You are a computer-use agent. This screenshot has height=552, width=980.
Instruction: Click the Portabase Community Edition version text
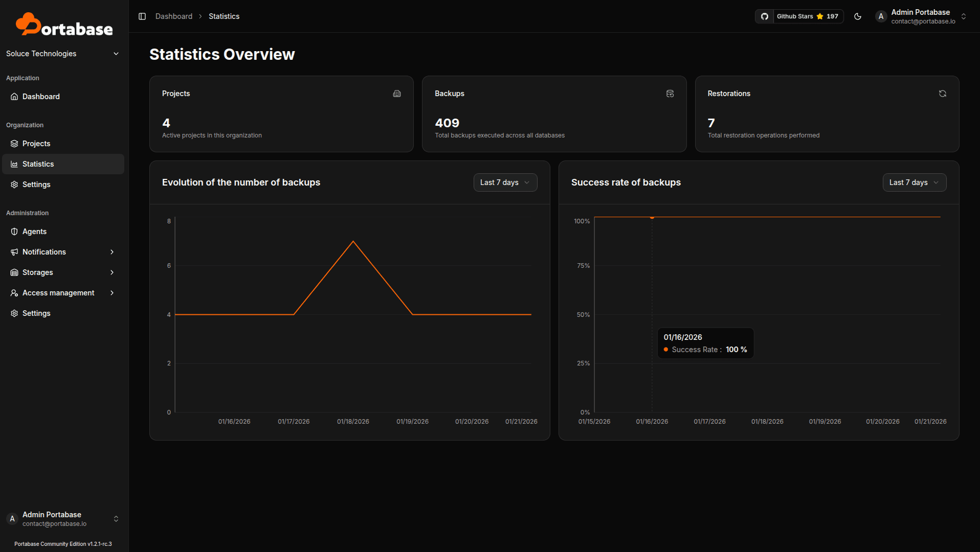[x=63, y=544]
